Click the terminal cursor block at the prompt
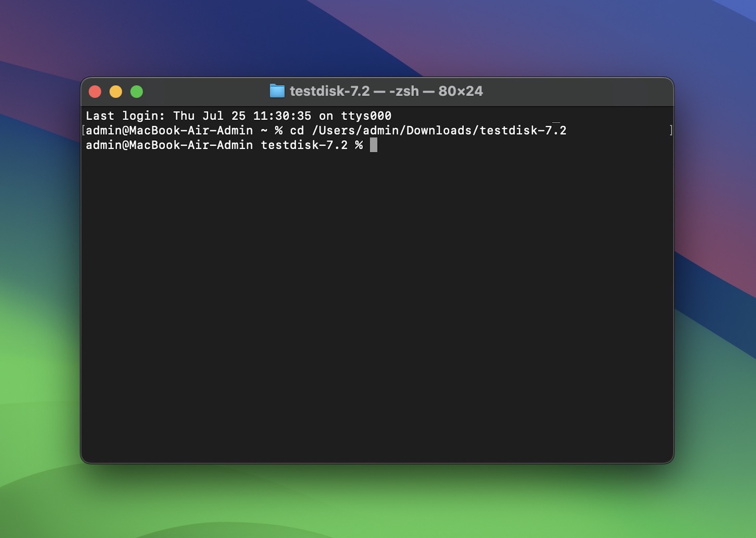Image resolution: width=756 pixels, height=538 pixels. (373, 145)
